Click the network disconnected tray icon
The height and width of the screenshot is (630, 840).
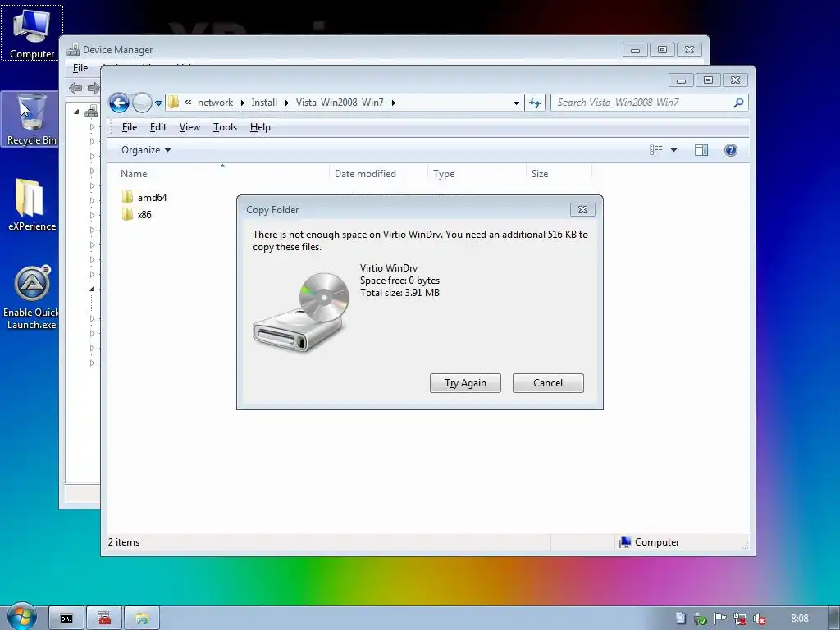pyautogui.click(x=740, y=619)
